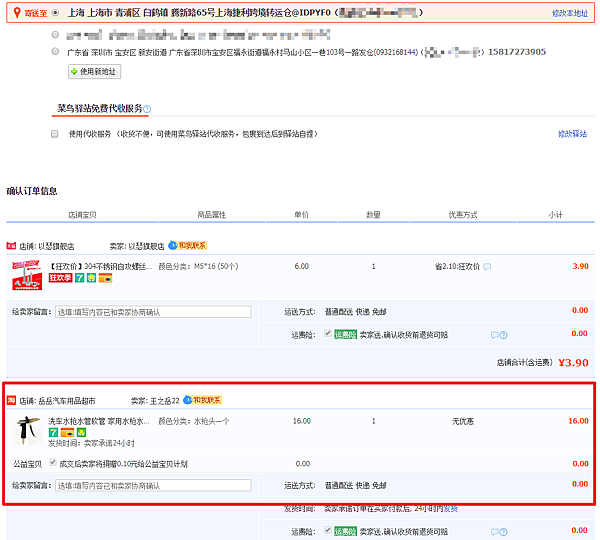Click the 省2.10:狂欢价 discount text
The height and width of the screenshot is (540, 600).
(457, 266)
